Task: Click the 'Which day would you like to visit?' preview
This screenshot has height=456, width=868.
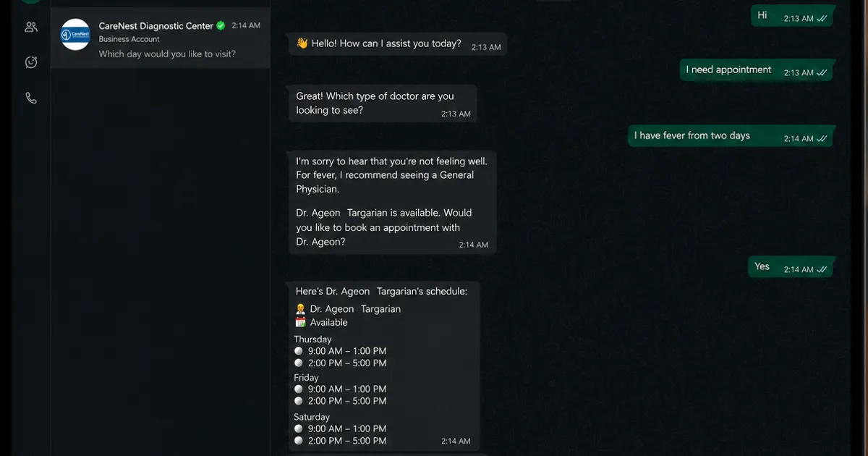Action: point(167,54)
